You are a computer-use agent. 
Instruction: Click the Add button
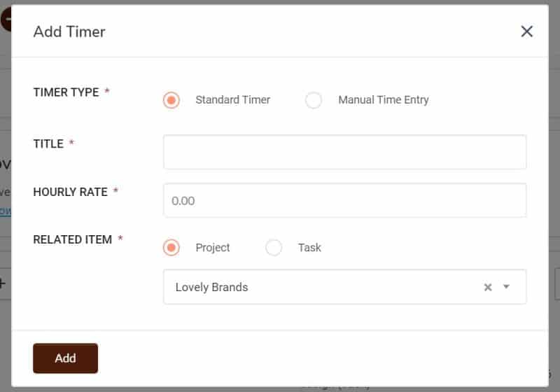(65, 358)
